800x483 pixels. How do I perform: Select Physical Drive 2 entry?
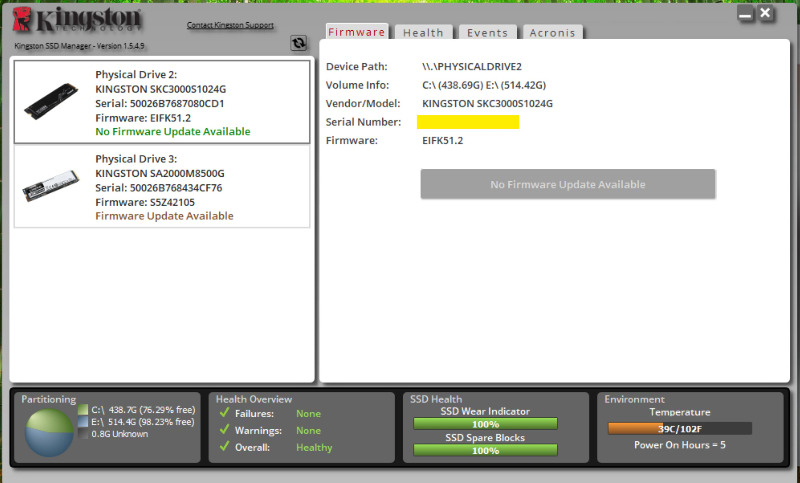click(162, 102)
